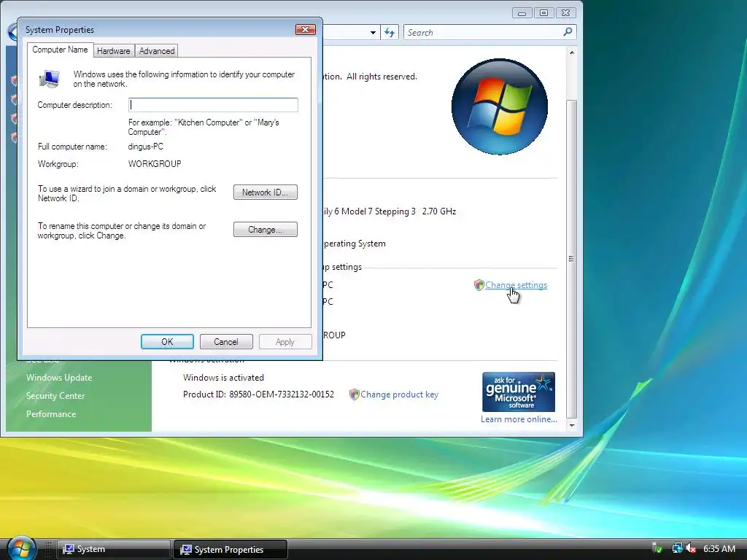747x560 pixels.
Task: Close the System window
Action: point(565,13)
